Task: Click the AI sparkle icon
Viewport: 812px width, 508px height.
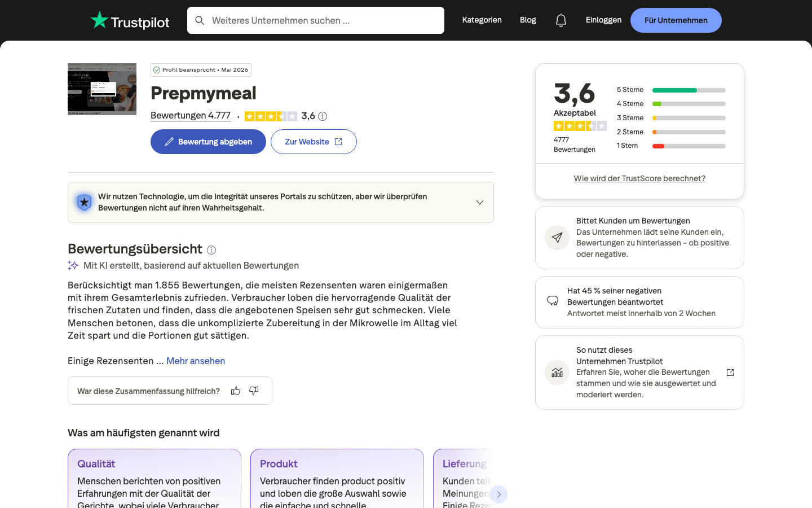Action: (x=73, y=265)
